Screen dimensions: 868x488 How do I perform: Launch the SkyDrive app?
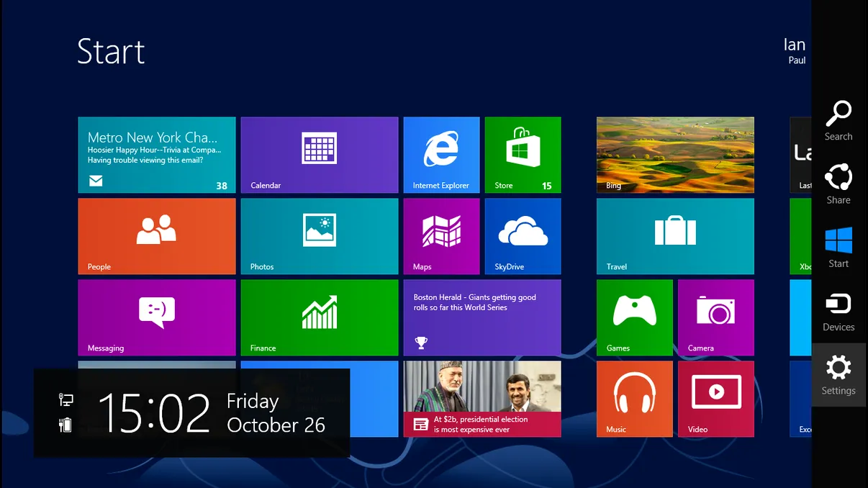coord(523,236)
